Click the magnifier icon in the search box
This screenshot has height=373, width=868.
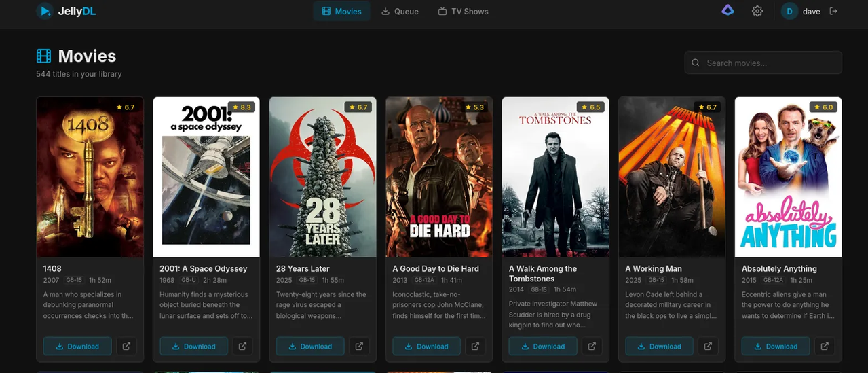pyautogui.click(x=696, y=63)
